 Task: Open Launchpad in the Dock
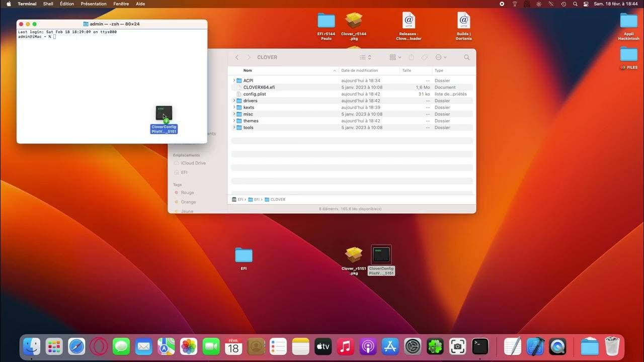tap(54, 346)
